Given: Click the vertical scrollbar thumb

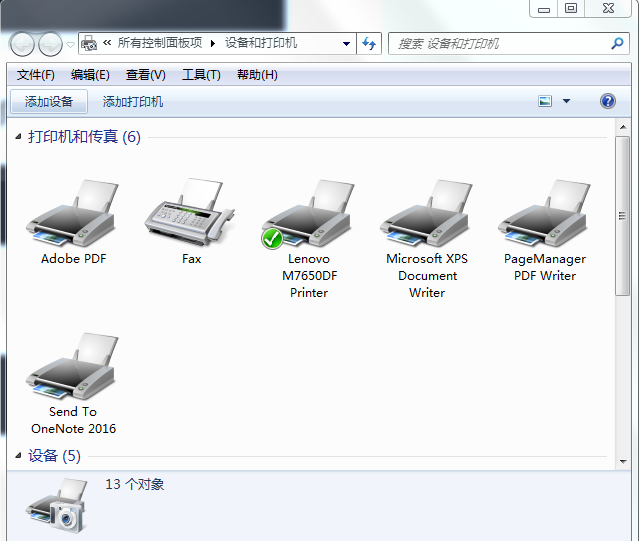Looking at the screenshot, I should (x=622, y=216).
